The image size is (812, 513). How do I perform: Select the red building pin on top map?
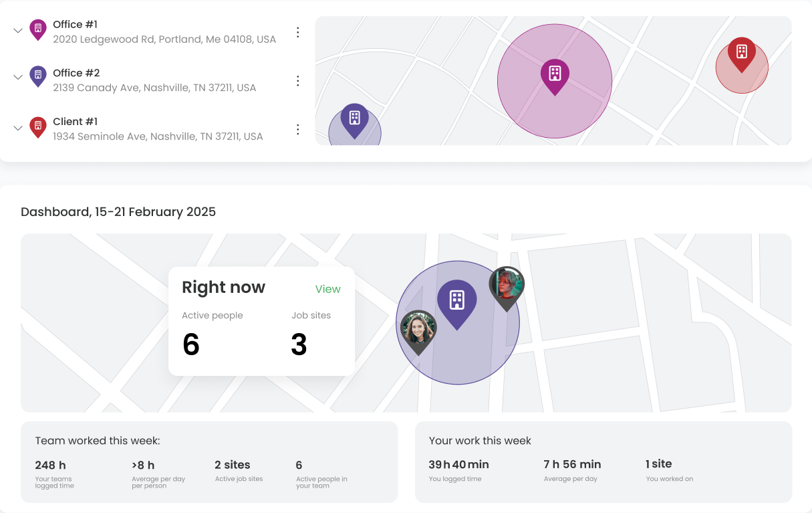click(x=741, y=54)
